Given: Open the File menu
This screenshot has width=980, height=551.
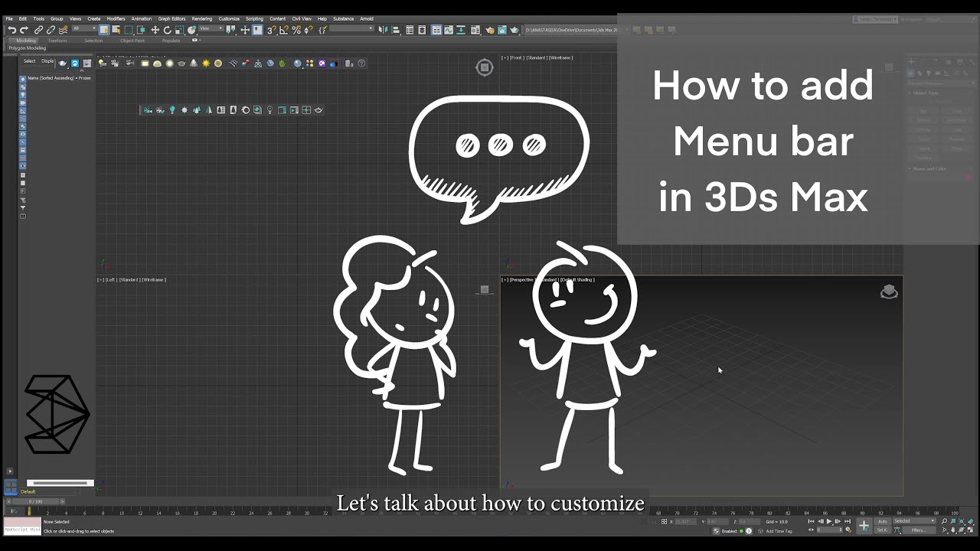Looking at the screenshot, I should pyautogui.click(x=9, y=18).
